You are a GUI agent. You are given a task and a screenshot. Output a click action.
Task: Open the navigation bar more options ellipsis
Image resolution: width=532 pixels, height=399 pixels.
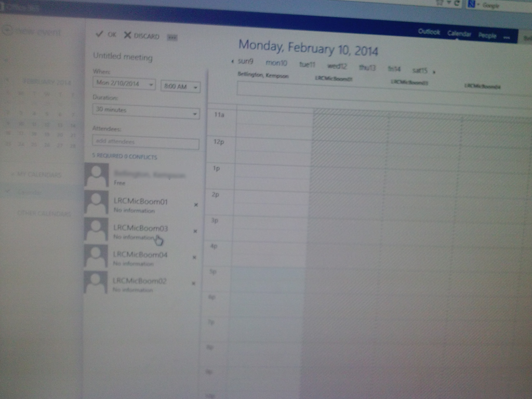tap(507, 37)
